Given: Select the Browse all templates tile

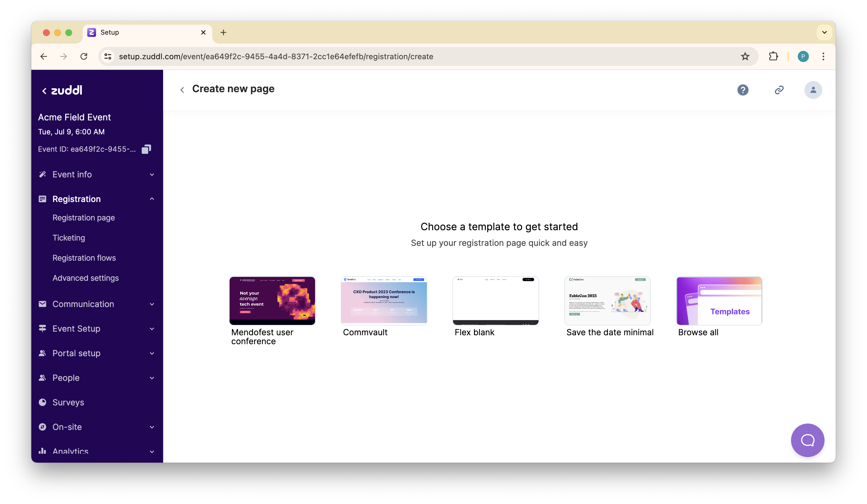Looking at the screenshot, I should pos(719,301).
